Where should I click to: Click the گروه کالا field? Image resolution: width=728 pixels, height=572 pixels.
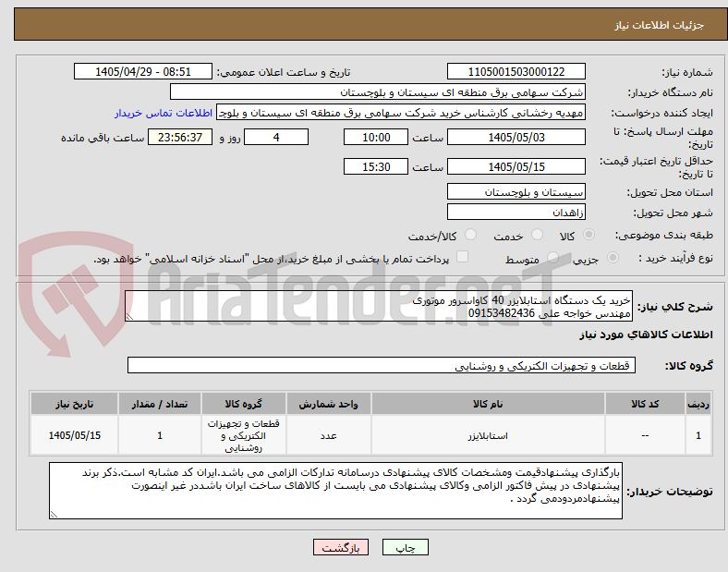[382, 365]
